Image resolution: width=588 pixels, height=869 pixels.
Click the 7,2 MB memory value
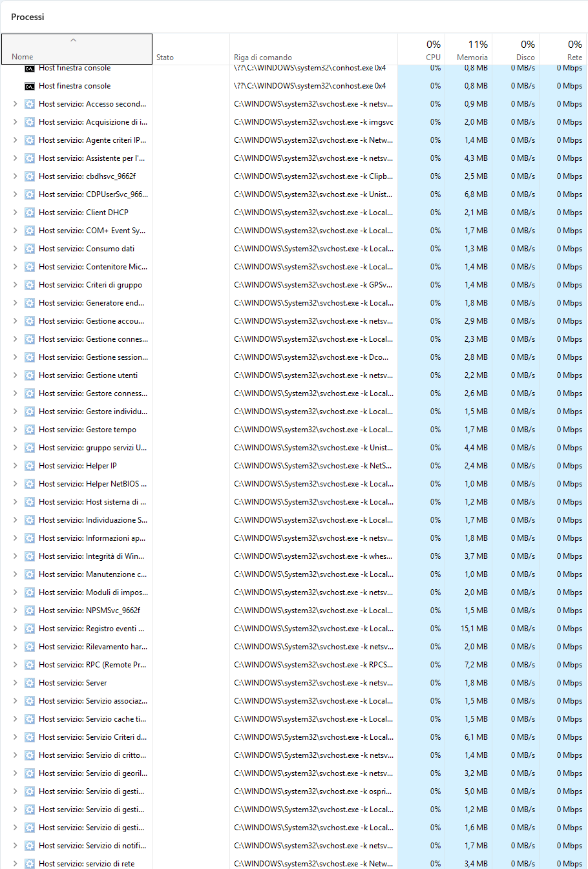tap(476, 664)
